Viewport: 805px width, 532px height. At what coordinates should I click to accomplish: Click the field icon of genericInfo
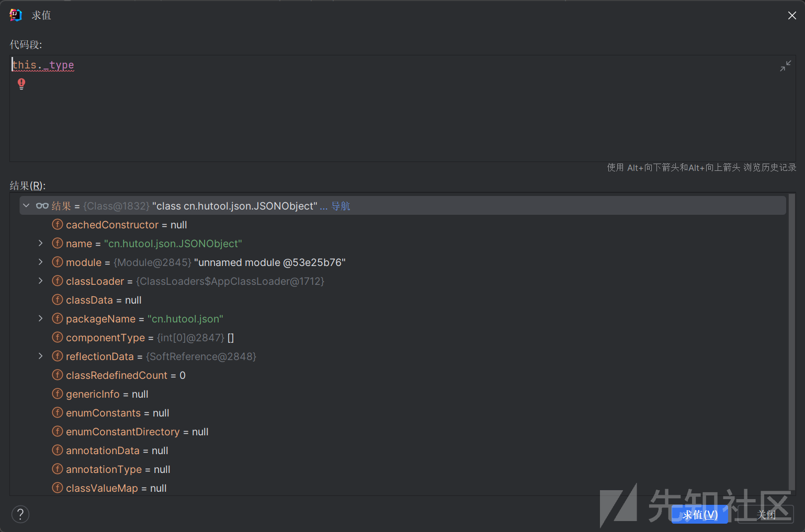58,394
